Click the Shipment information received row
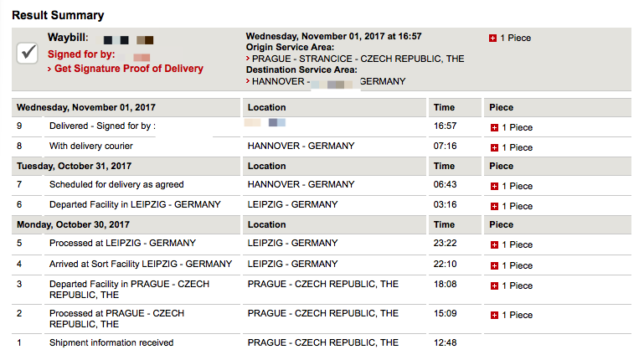This screenshot has width=644, height=360. pyautogui.click(x=322, y=342)
